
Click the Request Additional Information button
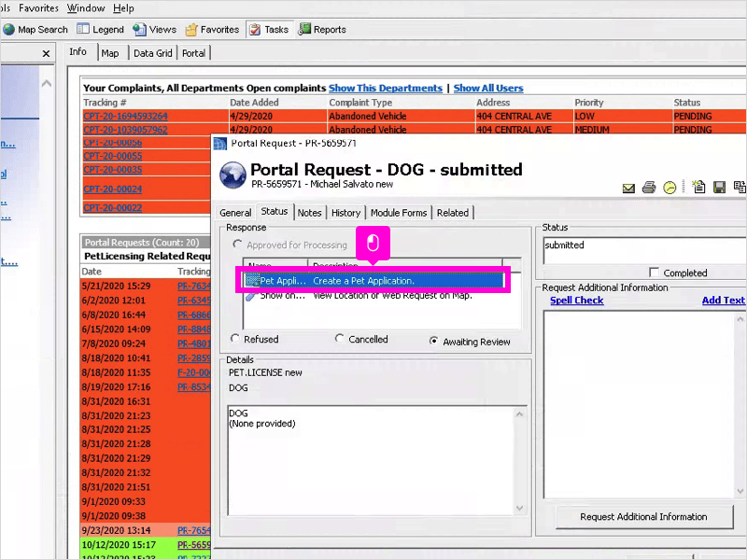(x=643, y=517)
